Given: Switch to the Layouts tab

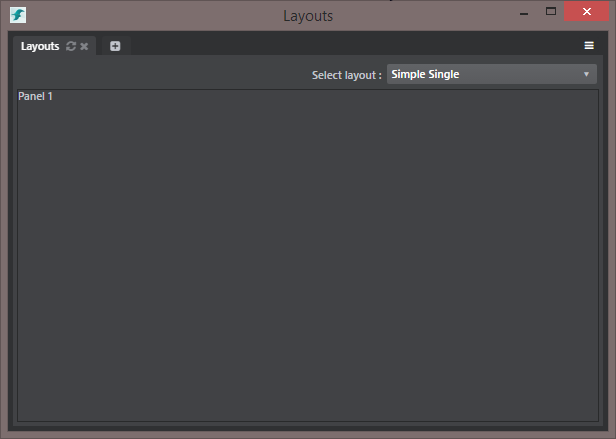Looking at the screenshot, I should [x=40, y=46].
